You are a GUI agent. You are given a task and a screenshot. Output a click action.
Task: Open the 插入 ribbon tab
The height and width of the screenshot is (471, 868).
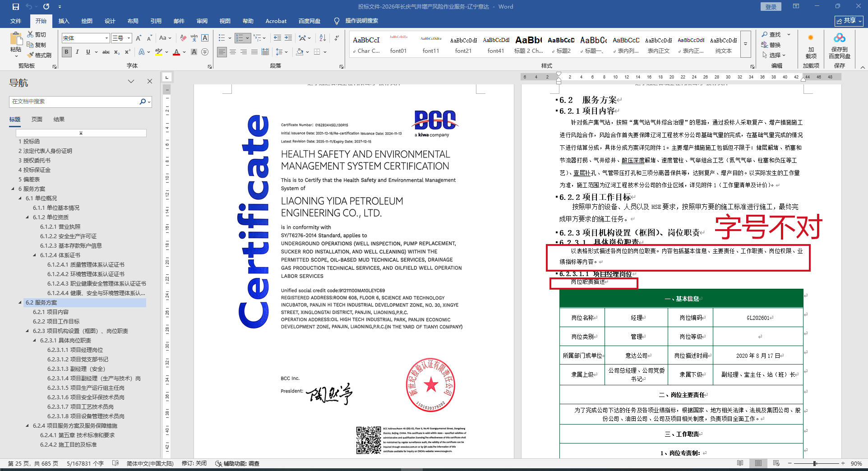(x=64, y=21)
